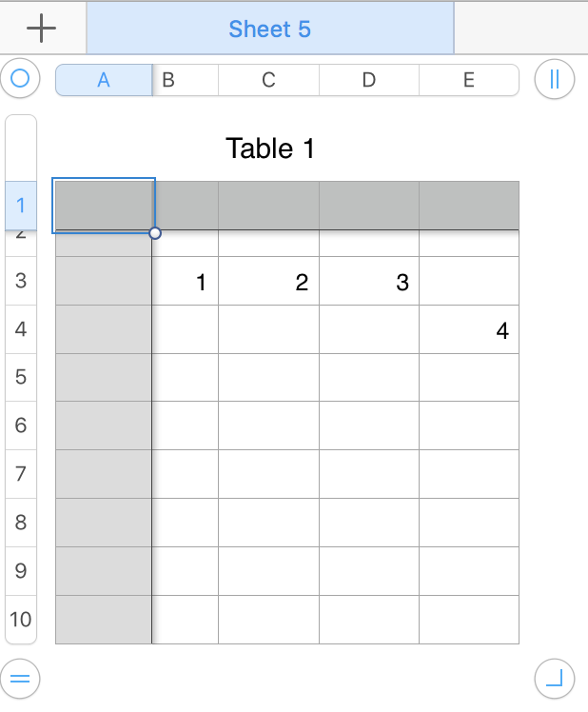Click the add rows handle icon

click(x=20, y=679)
